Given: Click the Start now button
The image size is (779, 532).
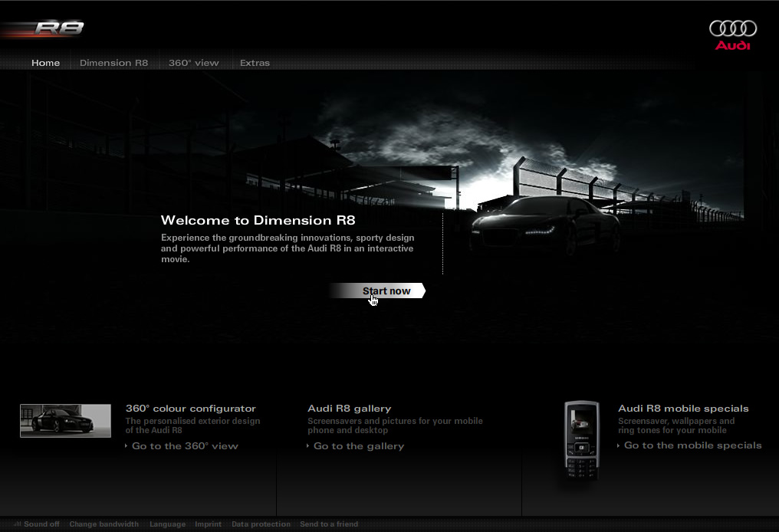Looking at the screenshot, I should pos(377,291).
